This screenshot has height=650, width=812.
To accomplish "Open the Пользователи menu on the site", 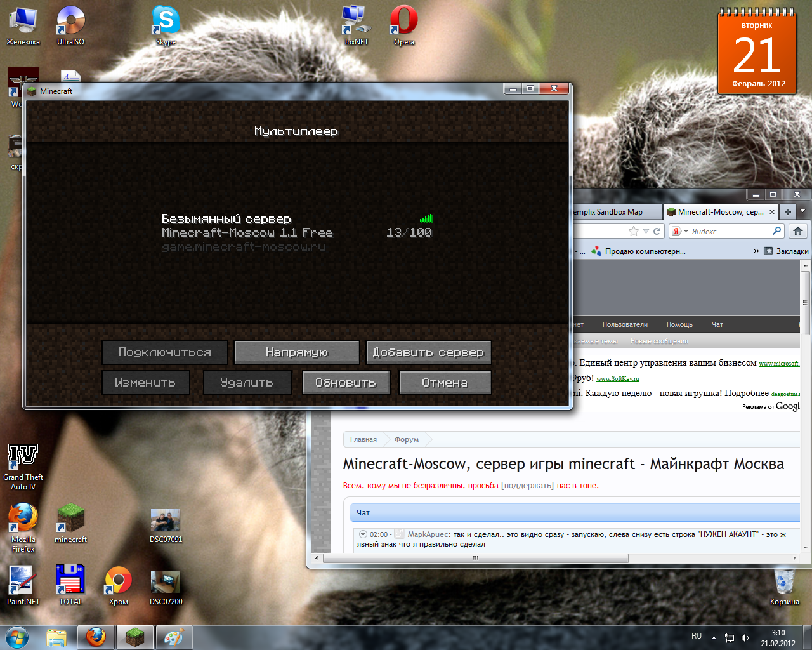I will (625, 324).
